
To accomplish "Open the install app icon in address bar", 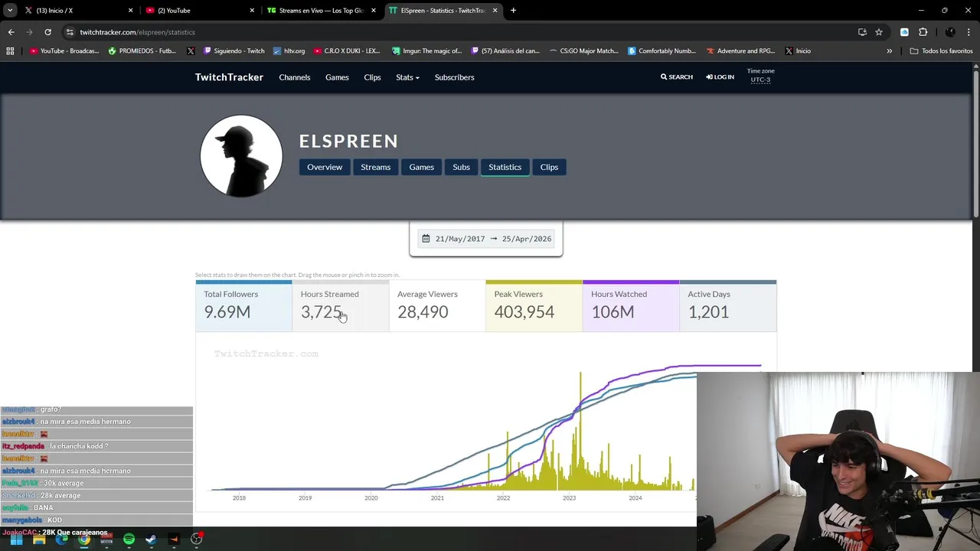I will click(862, 32).
